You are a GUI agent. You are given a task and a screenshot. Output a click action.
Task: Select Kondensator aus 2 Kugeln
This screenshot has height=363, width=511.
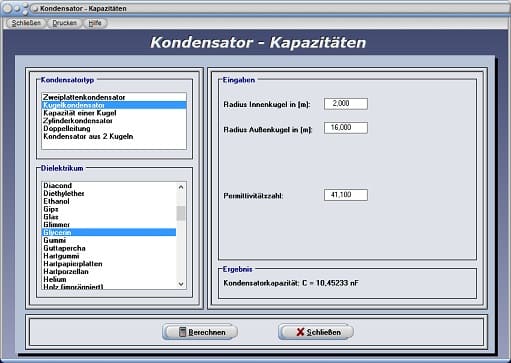(114, 136)
